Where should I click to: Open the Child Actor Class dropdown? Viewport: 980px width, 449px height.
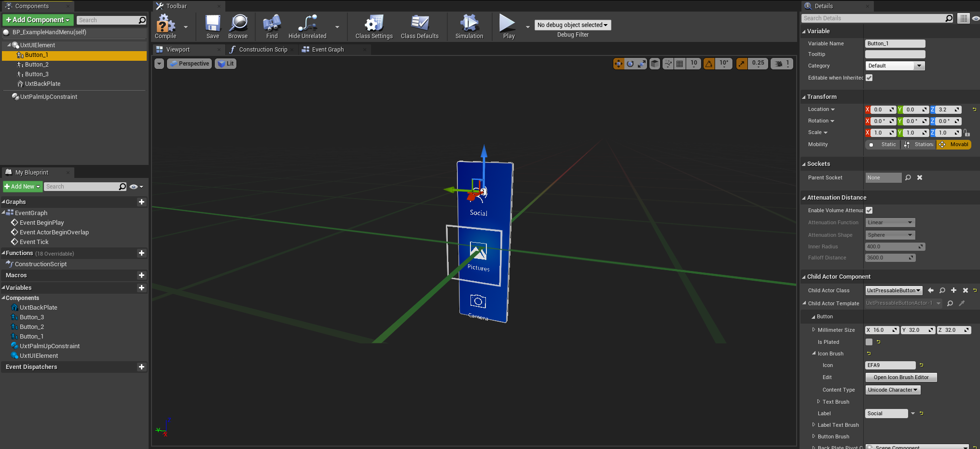point(894,290)
